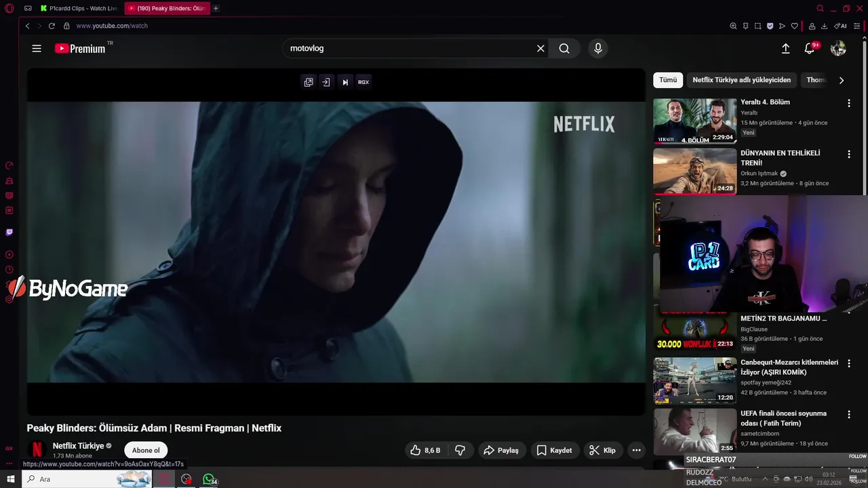
Task: Click the pop-out video icon above player
Action: pos(309,82)
